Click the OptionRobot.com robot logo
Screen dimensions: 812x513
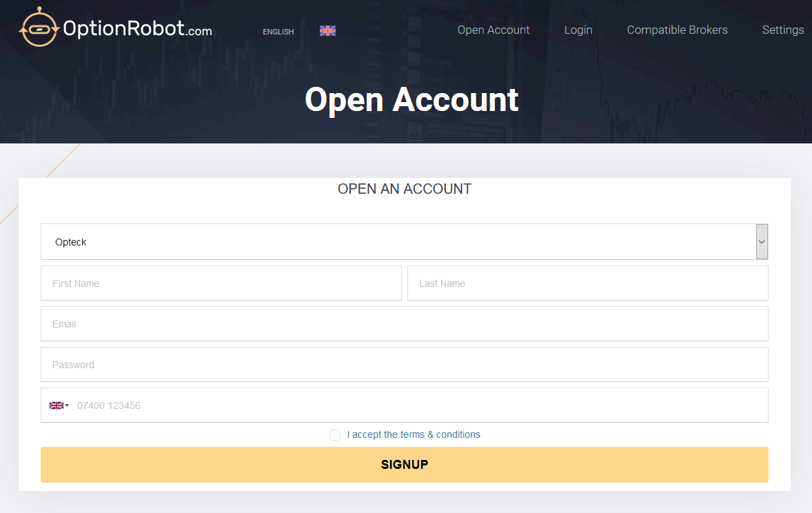point(39,28)
